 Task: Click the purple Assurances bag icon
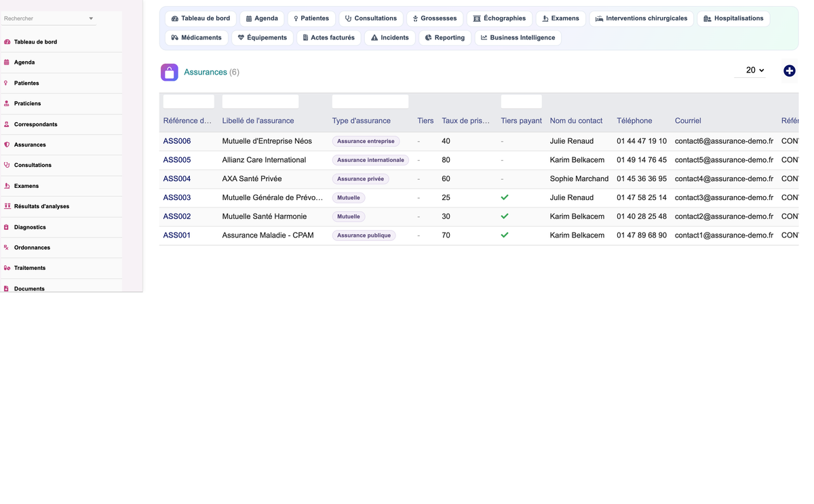pyautogui.click(x=170, y=72)
